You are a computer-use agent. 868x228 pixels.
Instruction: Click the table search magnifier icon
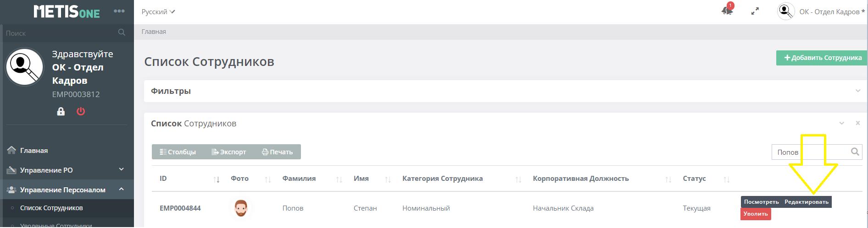[x=855, y=152]
